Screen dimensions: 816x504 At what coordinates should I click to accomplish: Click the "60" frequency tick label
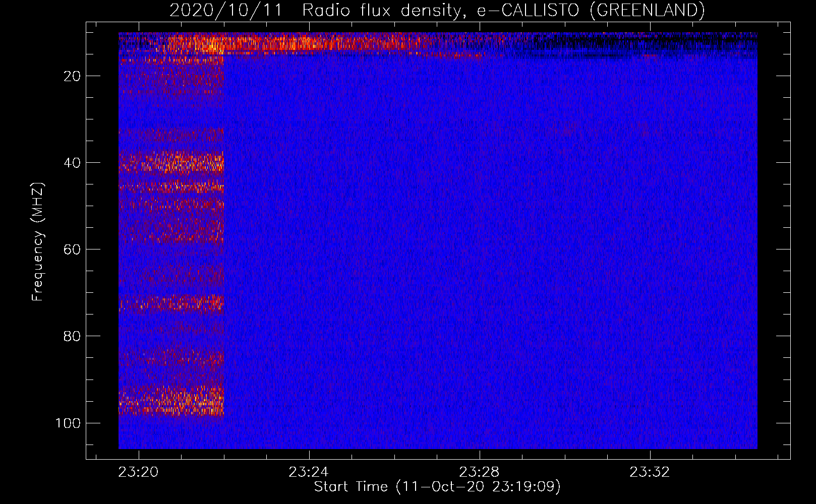click(72, 249)
